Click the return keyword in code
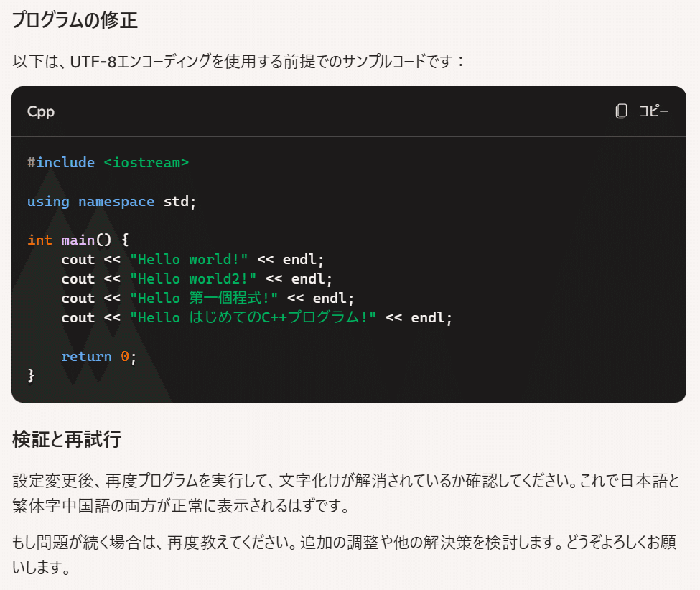Image resolution: width=700 pixels, height=590 pixels. coord(86,356)
